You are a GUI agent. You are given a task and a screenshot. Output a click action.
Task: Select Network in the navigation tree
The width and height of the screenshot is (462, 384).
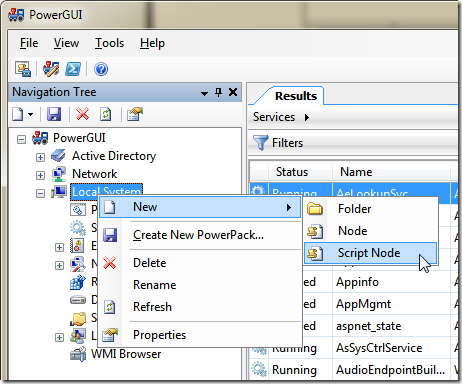pyautogui.click(x=95, y=174)
